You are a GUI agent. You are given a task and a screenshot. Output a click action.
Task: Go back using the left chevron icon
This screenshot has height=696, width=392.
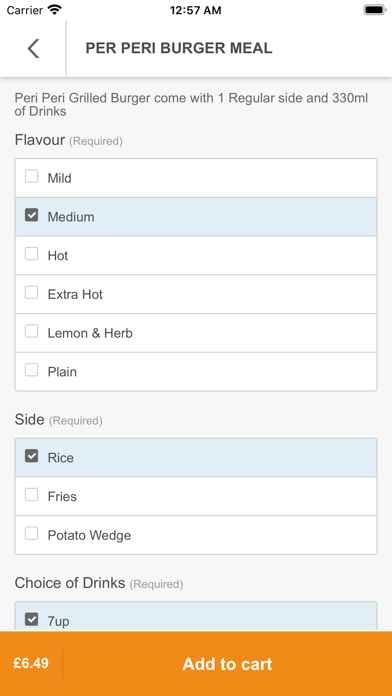coord(33,48)
